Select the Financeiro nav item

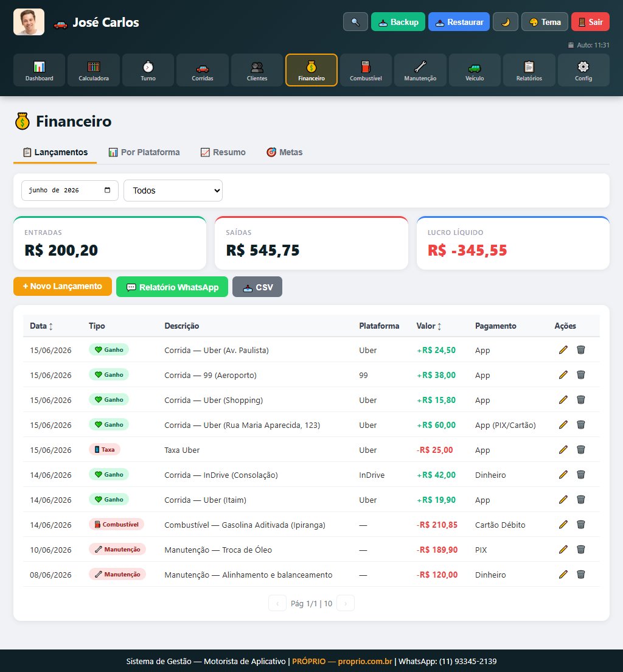click(311, 70)
